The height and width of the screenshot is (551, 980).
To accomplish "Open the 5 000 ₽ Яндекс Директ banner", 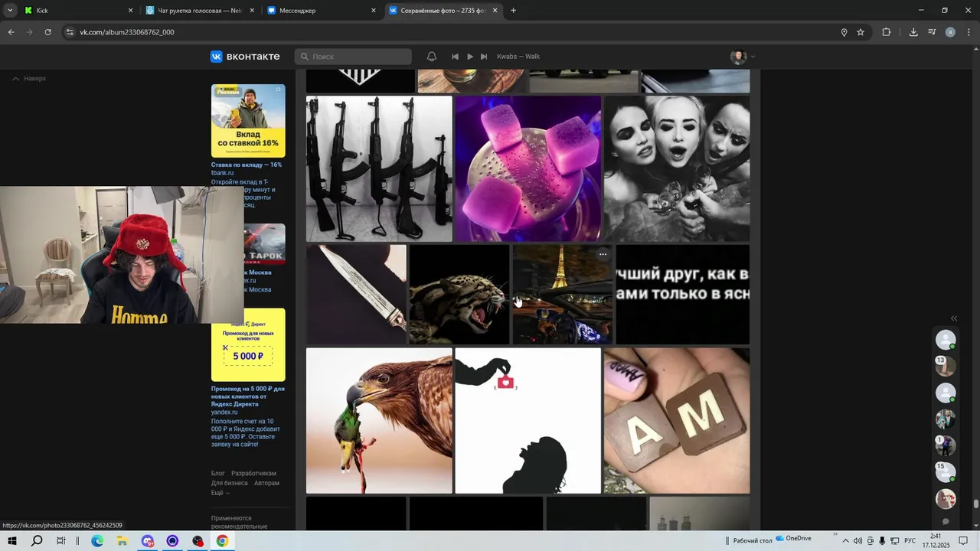I will pos(248,344).
